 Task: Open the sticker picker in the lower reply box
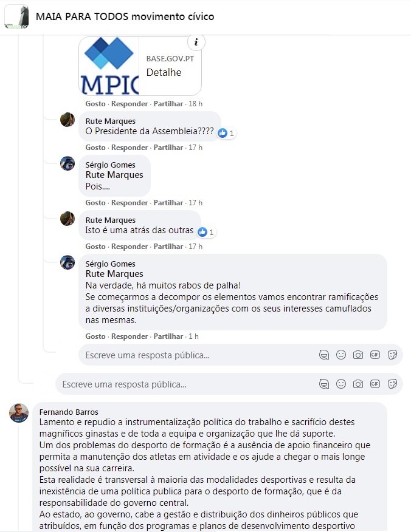[x=392, y=384]
